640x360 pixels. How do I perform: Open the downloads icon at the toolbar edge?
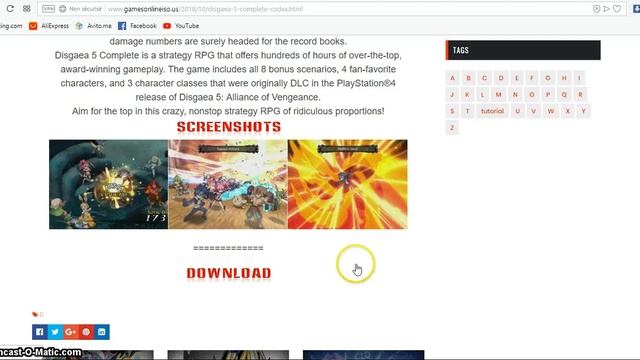click(x=636, y=9)
